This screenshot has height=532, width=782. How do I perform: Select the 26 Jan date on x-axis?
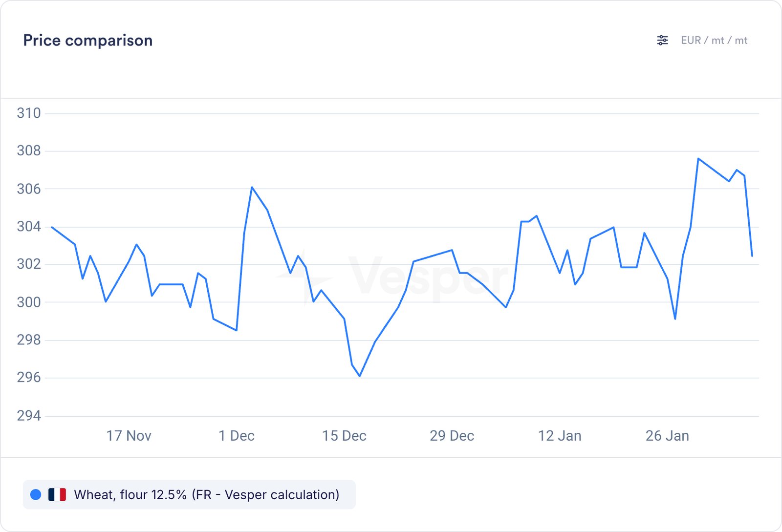(667, 436)
